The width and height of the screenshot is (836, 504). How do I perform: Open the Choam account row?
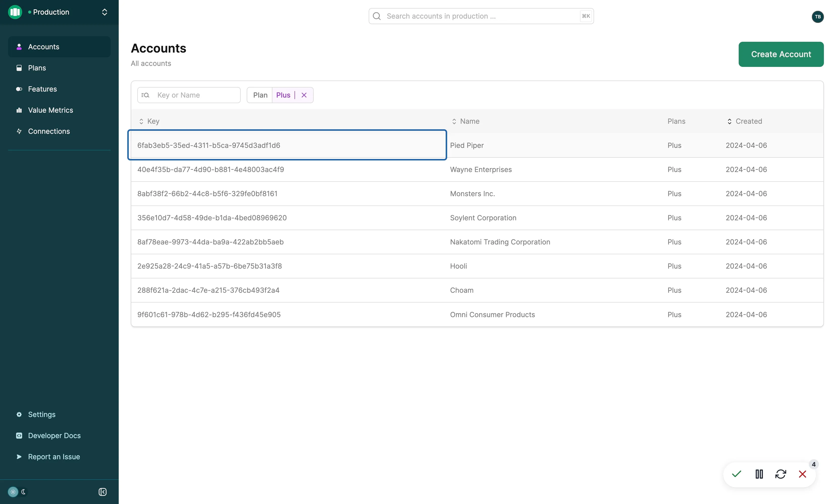[x=477, y=290]
